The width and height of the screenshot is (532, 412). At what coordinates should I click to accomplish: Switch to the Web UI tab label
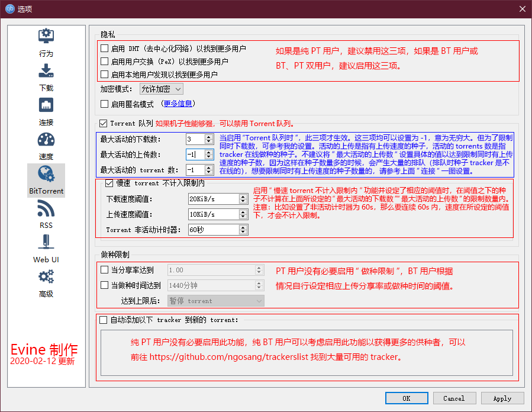click(46, 260)
